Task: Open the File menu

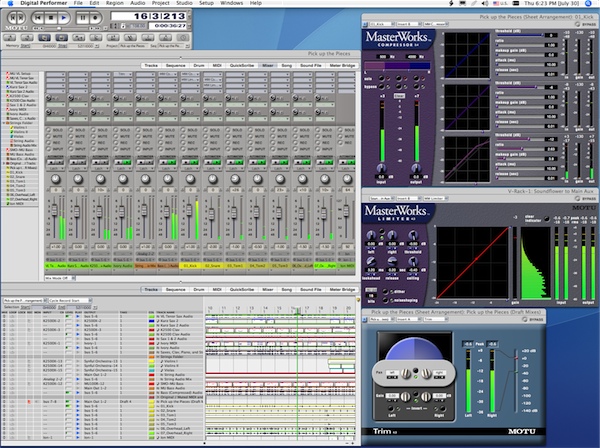Action: [x=78, y=3]
